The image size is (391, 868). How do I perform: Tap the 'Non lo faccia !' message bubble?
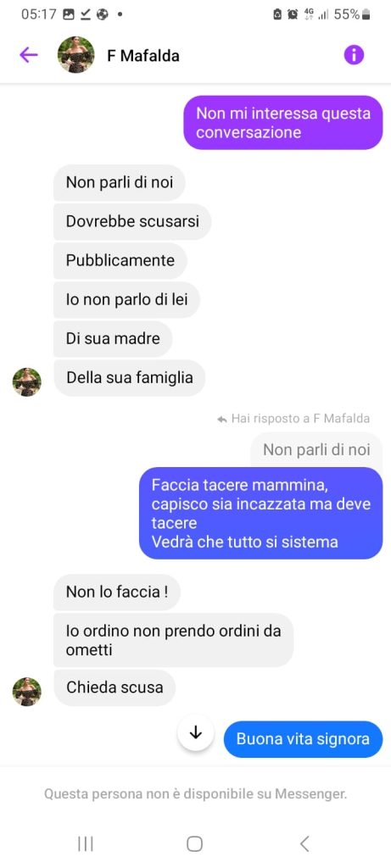point(117,592)
